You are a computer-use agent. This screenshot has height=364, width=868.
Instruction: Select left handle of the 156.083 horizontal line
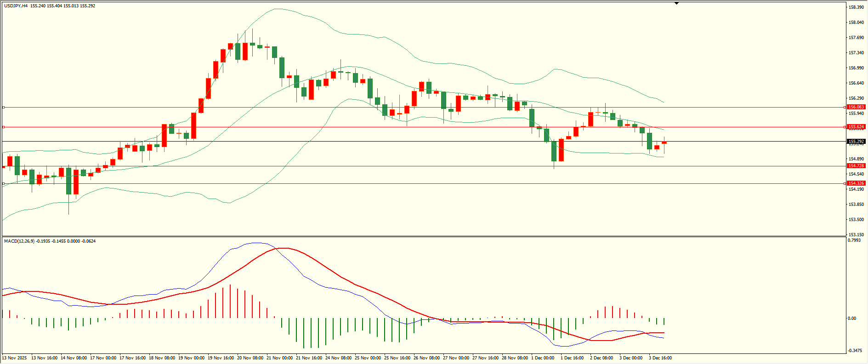pyautogui.click(x=4, y=107)
